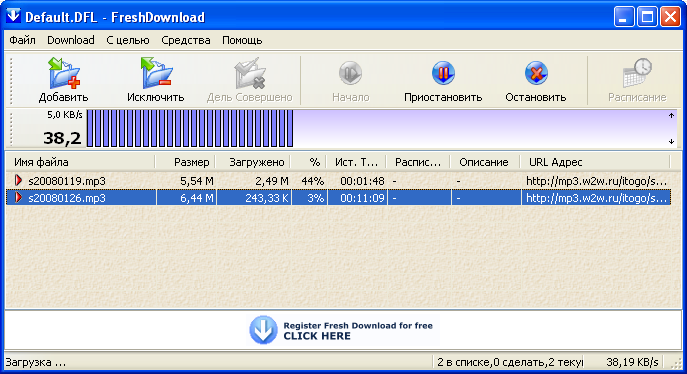Open the Расписание schedule calendar icon
This screenshot has width=687, height=374.
pyautogui.click(x=637, y=73)
